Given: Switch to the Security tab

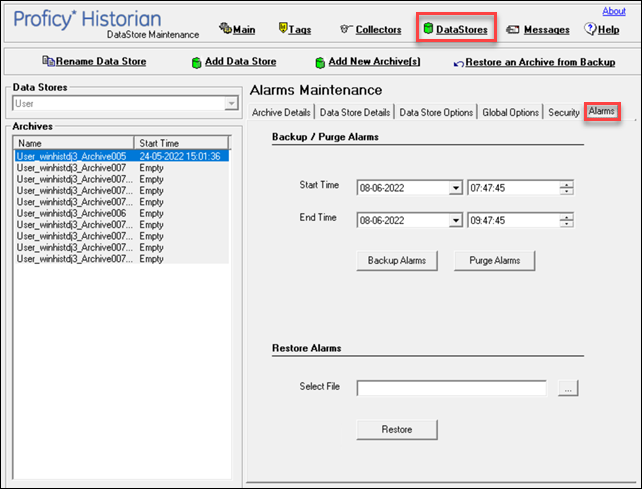Looking at the screenshot, I should click(x=564, y=112).
